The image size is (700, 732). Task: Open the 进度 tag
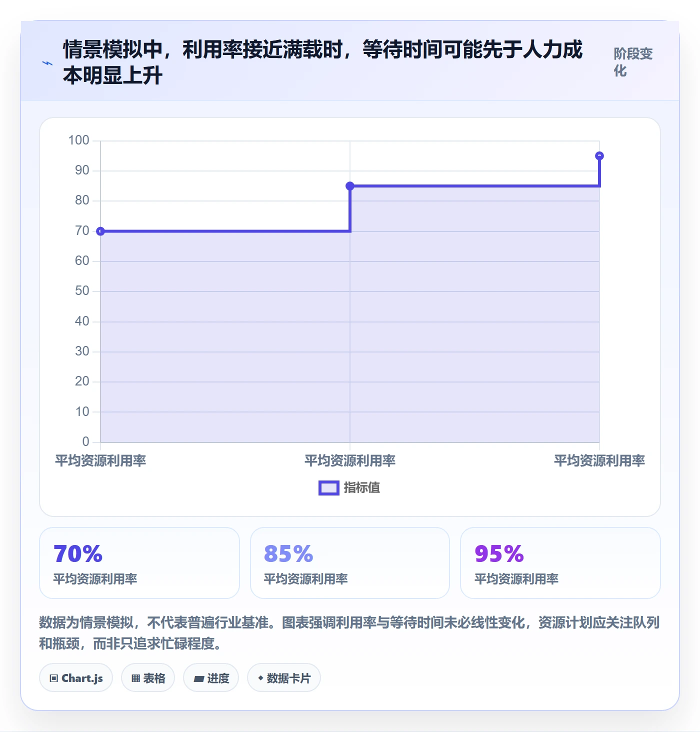coord(211,678)
